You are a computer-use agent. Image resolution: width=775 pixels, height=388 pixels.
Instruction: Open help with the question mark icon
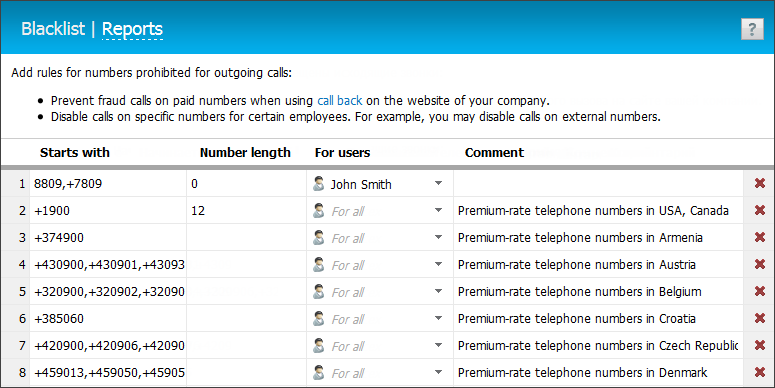(x=752, y=29)
